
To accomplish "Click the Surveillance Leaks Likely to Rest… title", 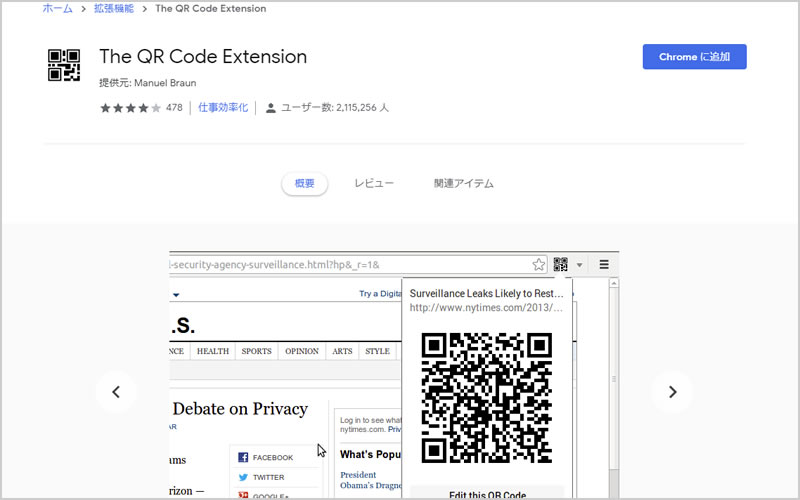I will pyautogui.click(x=486, y=293).
